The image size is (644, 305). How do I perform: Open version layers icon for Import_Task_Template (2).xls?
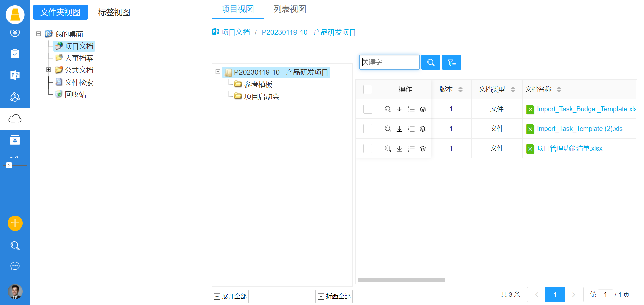(x=423, y=129)
